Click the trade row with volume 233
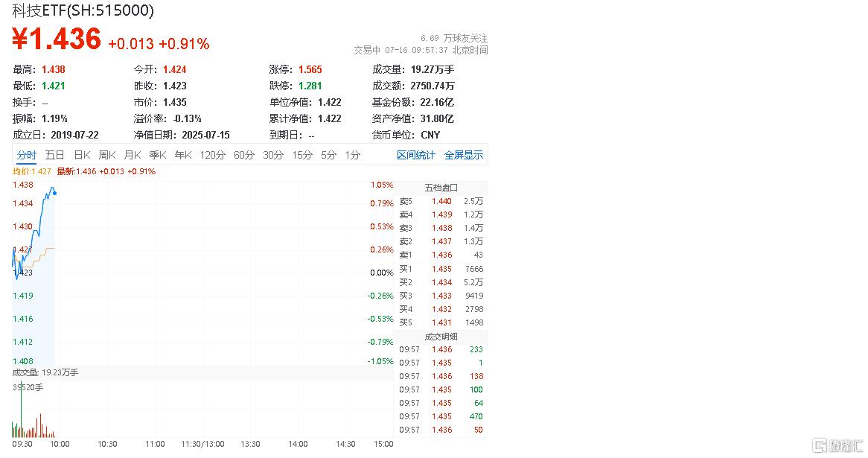This screenshot has width=868, height=458. (x=441, y=349)
